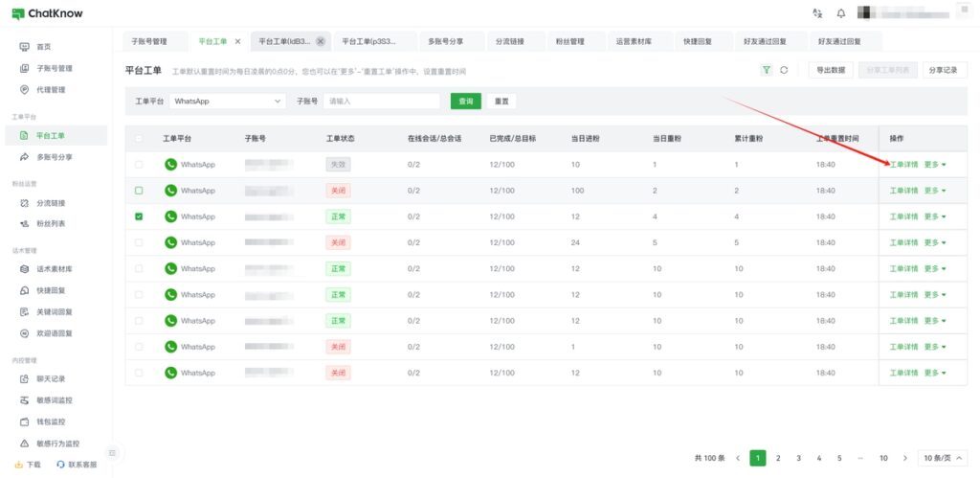This screenshot has height=478, width=980.
Task: Close the active 平台工单 tab with its X
Action: pos(237,41)
